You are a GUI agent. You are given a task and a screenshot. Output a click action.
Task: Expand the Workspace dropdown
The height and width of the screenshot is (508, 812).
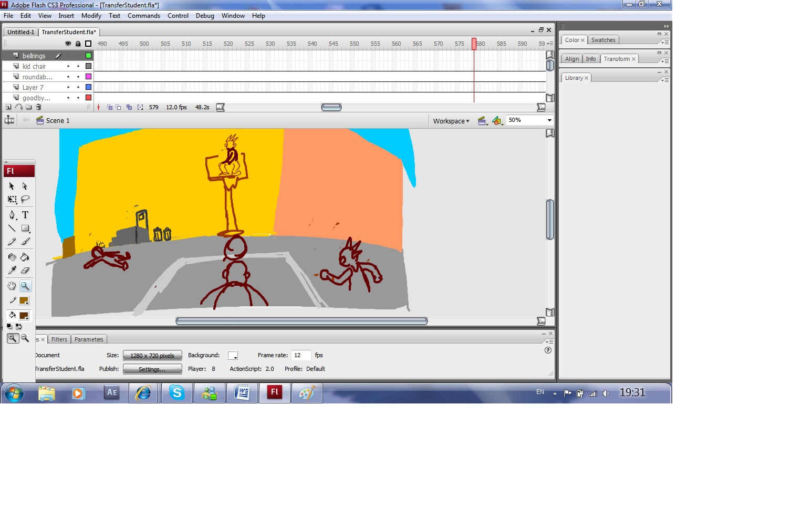click(x=451, y=121)
